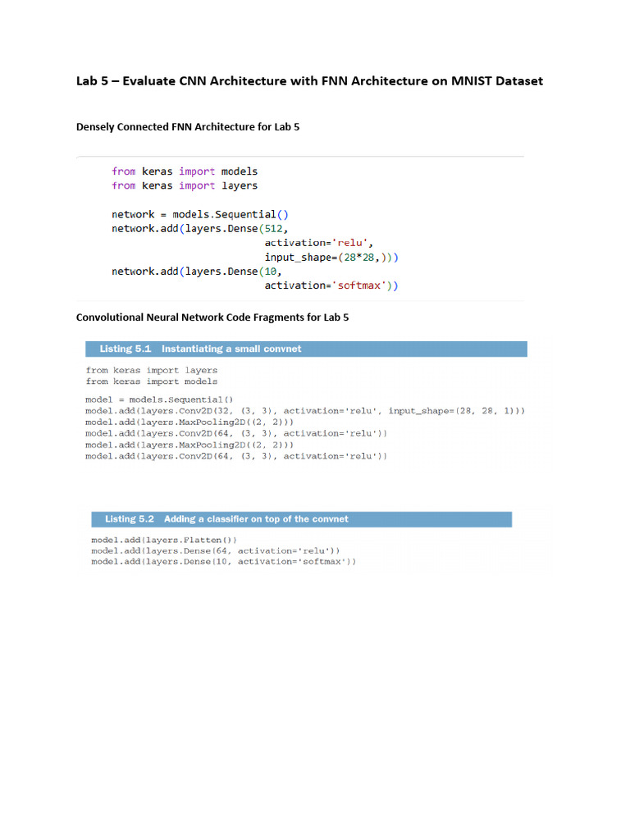Click the "activation='relu'," line in the FNN code
The image size is (630, 840).
[319, 243]
